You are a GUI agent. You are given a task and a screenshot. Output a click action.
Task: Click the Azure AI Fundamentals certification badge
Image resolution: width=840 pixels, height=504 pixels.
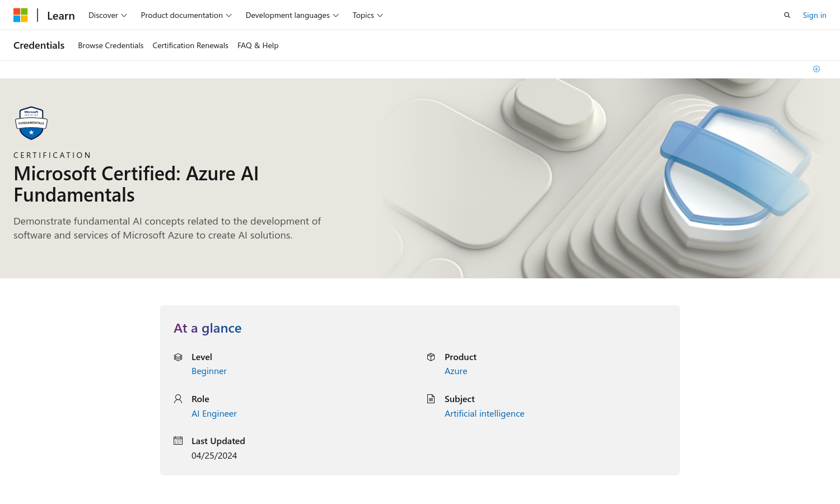tap(31, 123)
